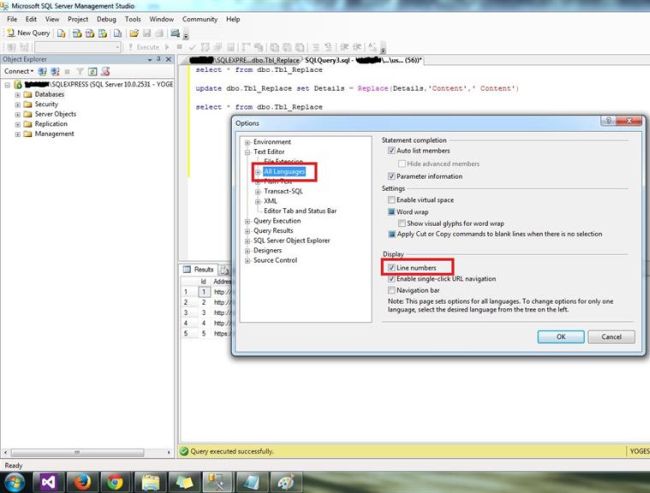Switch to the Results tab in results pane
This screenshot has width=650, height=493.
tap(199, 270)
